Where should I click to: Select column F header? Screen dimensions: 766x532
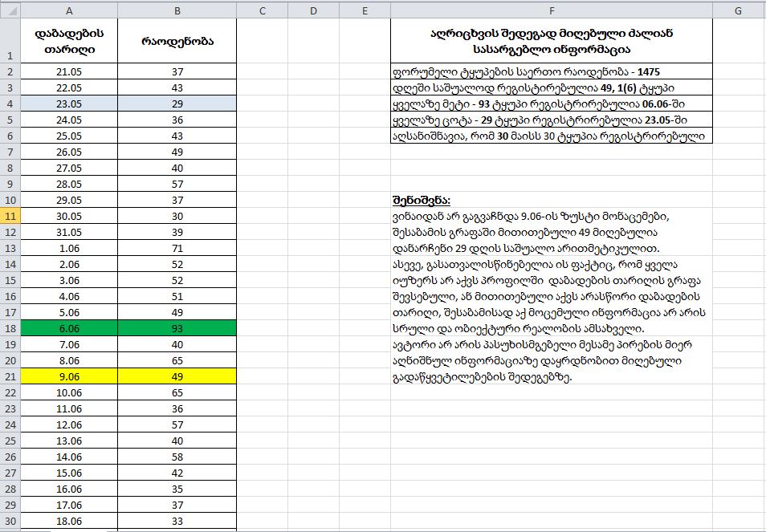(x=552, y=10)
